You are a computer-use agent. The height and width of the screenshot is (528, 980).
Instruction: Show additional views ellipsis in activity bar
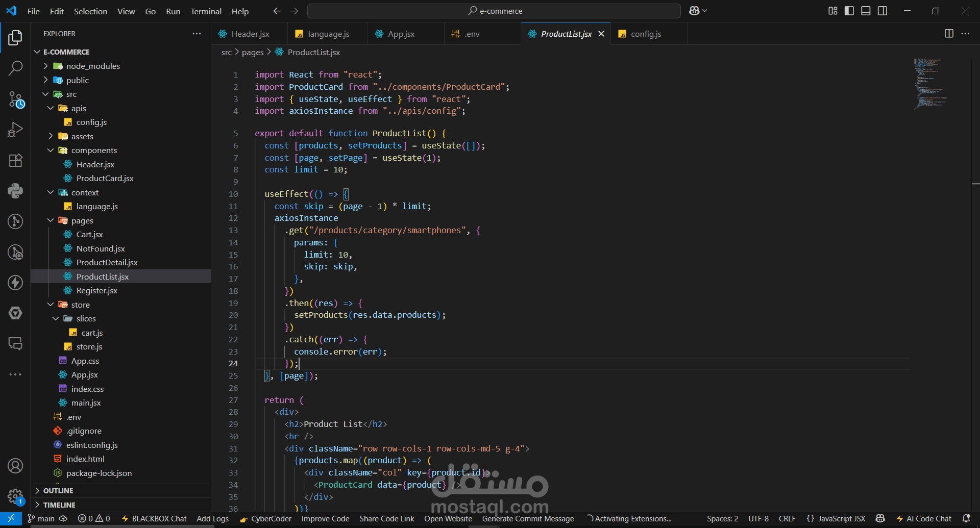[15, 374]
